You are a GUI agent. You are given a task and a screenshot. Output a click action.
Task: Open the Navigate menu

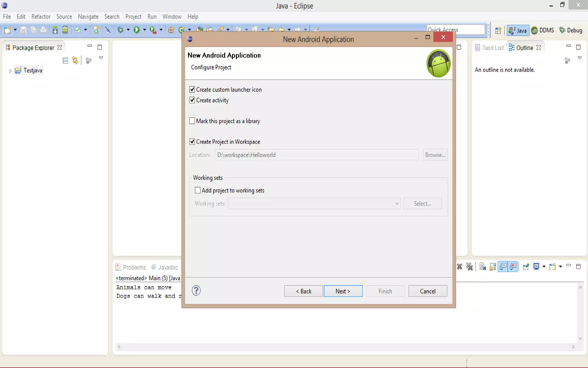pyautogui.click(x=88, y=17)
